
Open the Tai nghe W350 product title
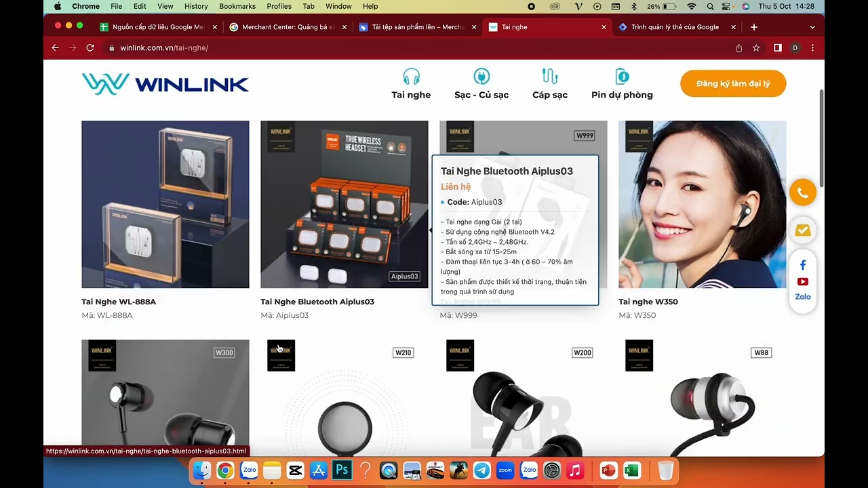coord(648,302)
